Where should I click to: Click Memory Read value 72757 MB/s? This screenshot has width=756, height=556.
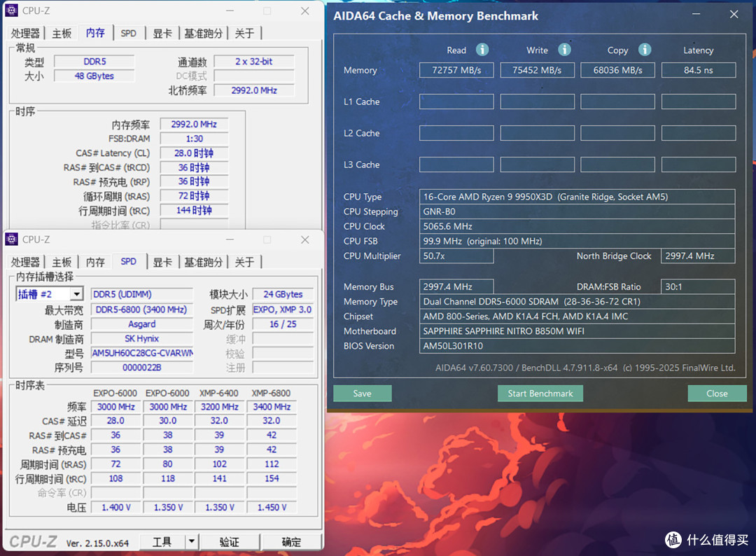coord(456,70)
